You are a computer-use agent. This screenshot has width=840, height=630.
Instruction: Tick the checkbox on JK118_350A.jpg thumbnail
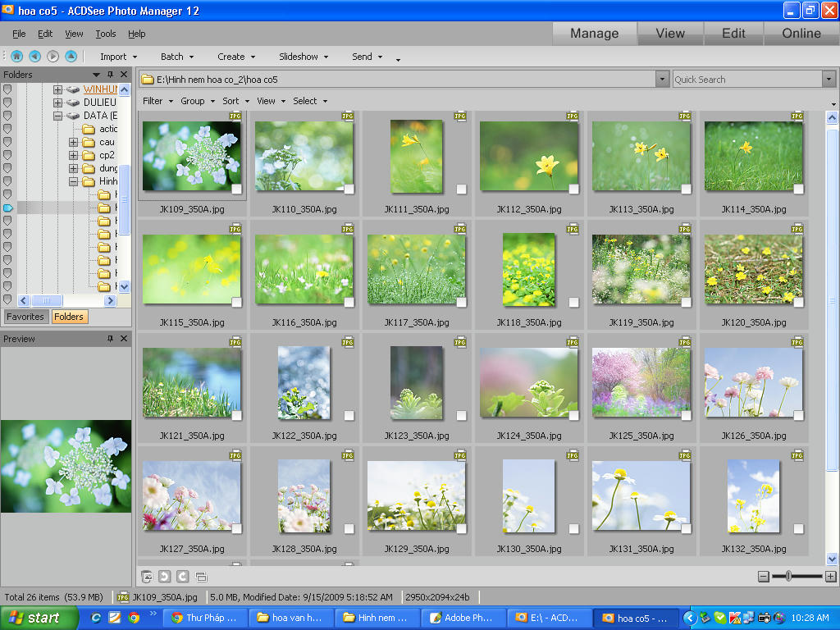point(573,302)
